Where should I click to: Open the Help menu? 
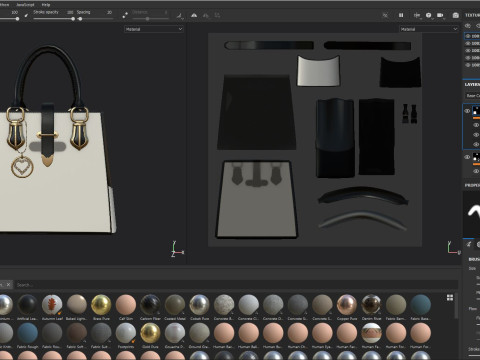(46, 5)
